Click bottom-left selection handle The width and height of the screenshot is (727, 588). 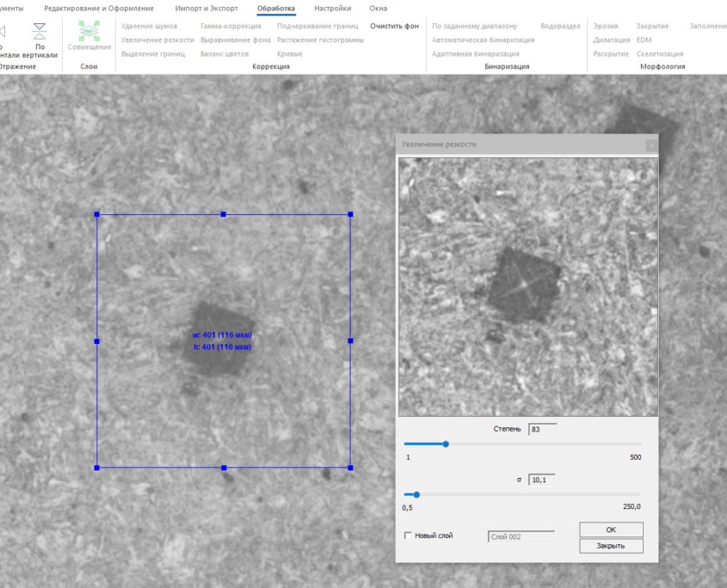coord(97,468)
